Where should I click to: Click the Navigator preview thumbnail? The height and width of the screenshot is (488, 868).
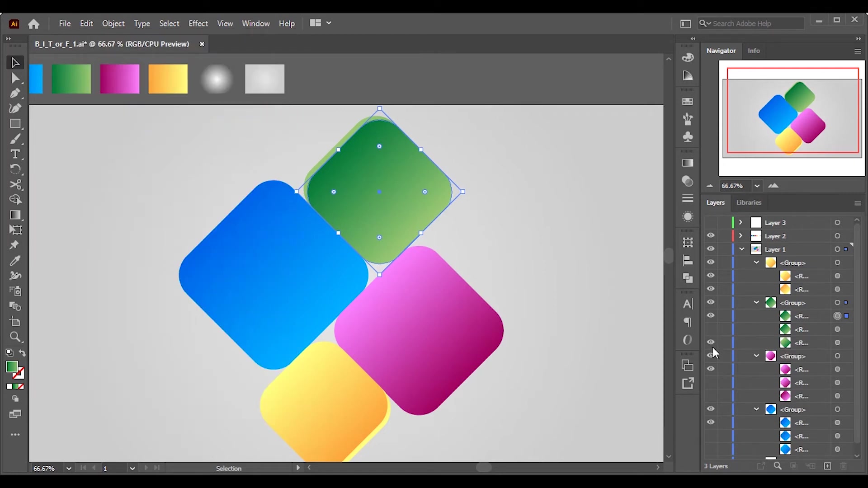click(x=792, y=118)
